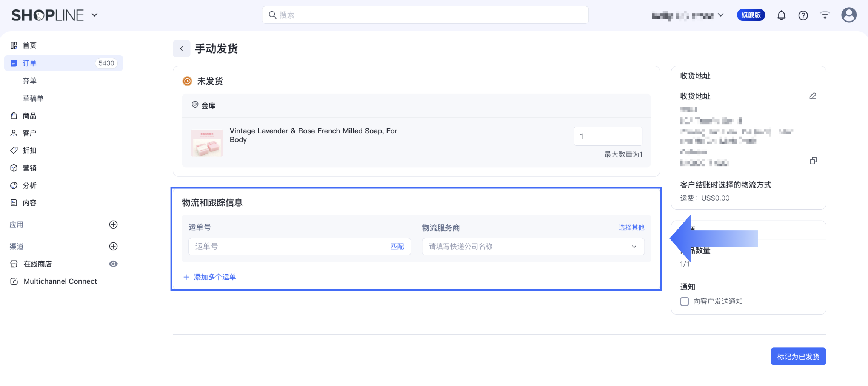Click the search field at top
868x386 pixels.
(x=425, y=15)
